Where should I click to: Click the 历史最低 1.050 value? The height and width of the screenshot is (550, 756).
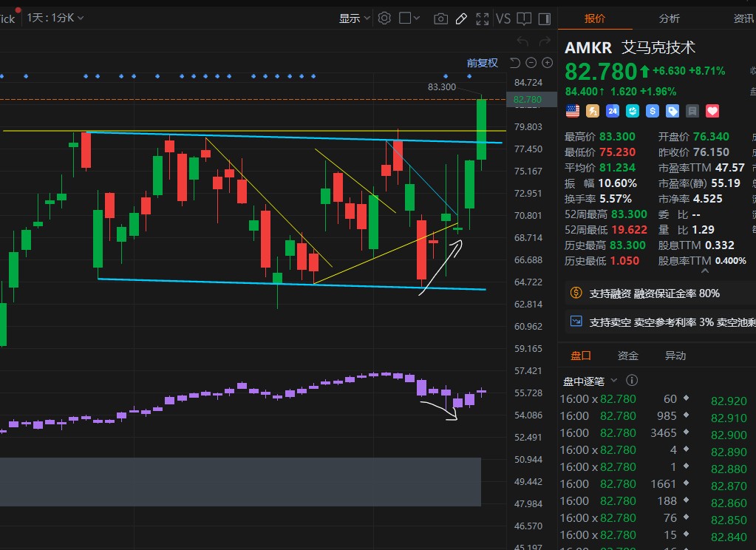pyautogui.click(x=624, y=260)
